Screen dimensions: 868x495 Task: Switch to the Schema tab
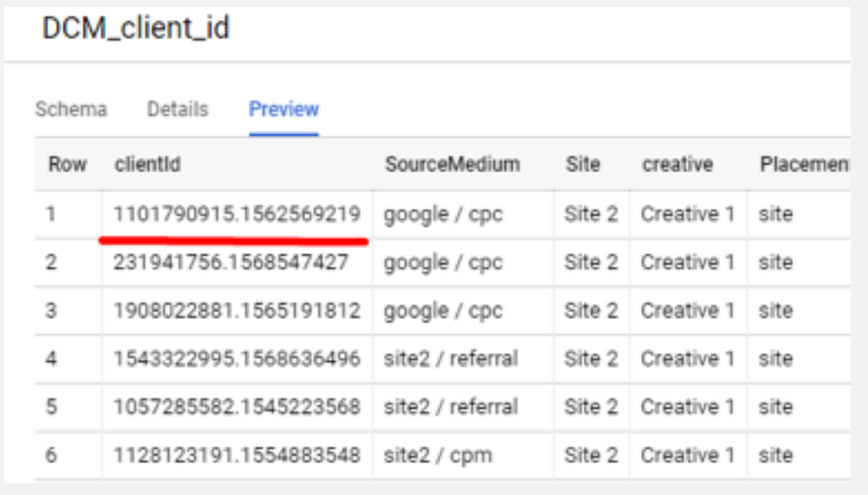[71, 110]
